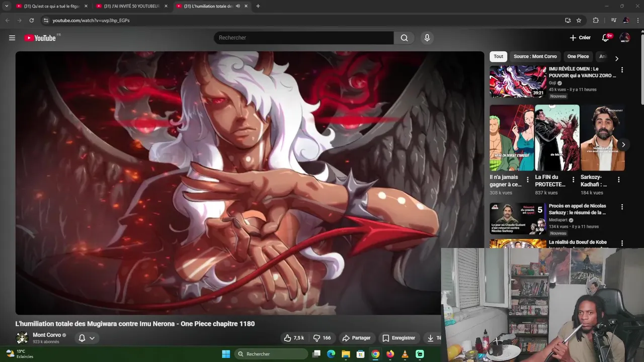Open Mediapart channel link
This screenshot has height=362, width=644.
tap(558, 220)
